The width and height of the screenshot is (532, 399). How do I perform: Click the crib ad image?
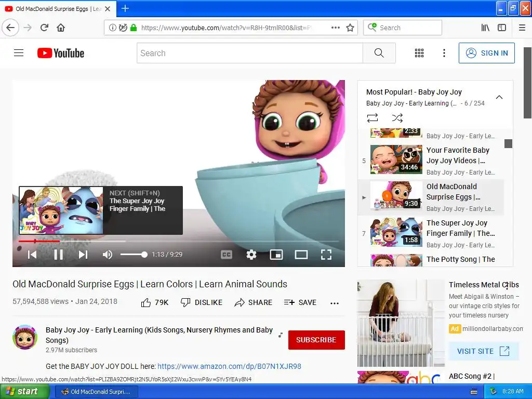[401, 323]
